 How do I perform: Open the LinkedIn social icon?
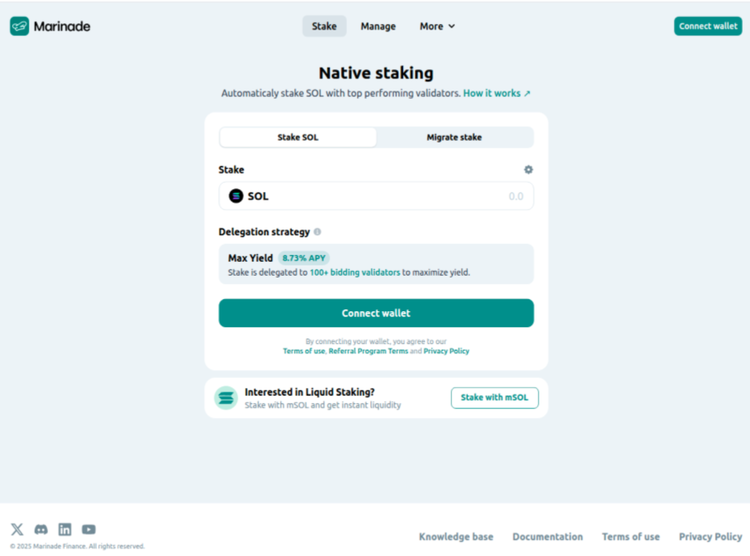coord(65,529)
